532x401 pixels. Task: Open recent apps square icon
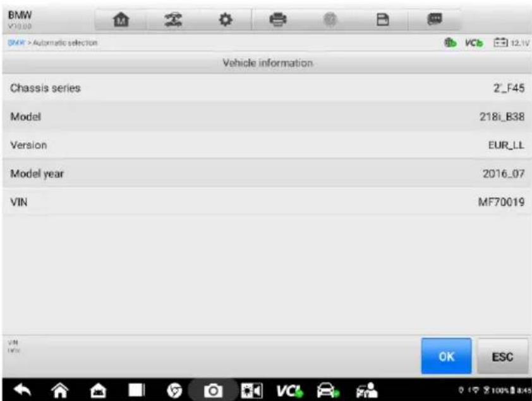pos(136,390)
